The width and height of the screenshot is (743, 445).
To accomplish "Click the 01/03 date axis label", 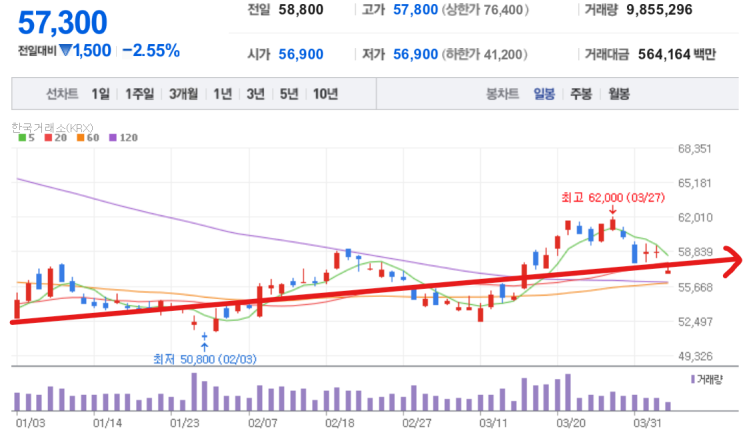I will click(x=30, y=423).
